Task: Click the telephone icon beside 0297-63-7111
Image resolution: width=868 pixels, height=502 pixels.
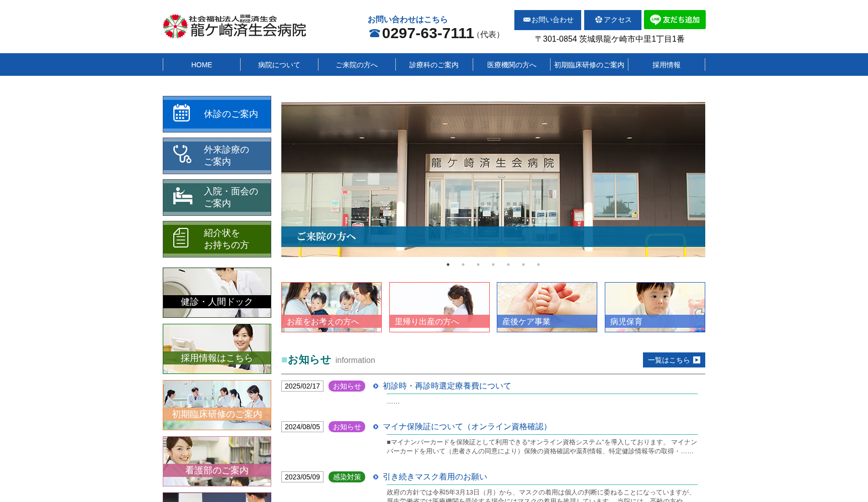Action: [x=374, y=34]
